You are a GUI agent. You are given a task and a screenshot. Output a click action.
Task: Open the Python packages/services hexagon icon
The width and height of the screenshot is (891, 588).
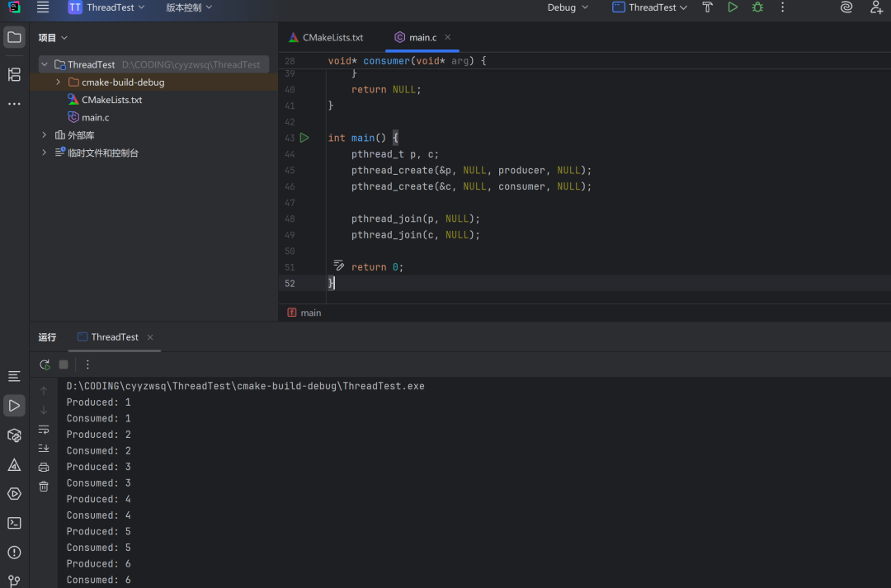point(14,435)
